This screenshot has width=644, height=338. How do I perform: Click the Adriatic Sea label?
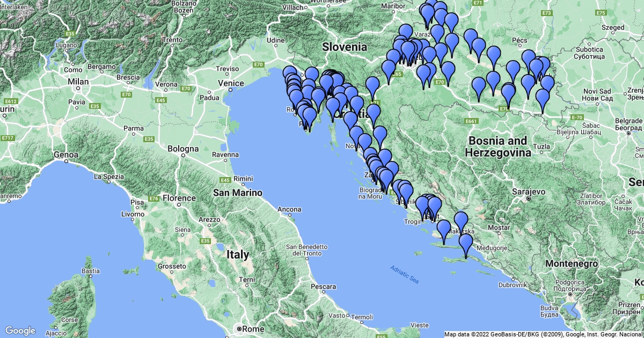coord(404,274)
